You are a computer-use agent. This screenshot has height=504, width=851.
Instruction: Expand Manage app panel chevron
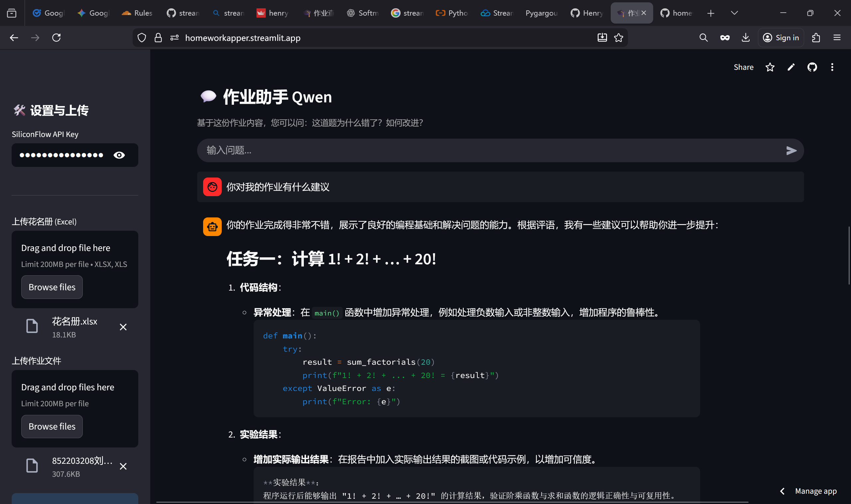(782, 491)
